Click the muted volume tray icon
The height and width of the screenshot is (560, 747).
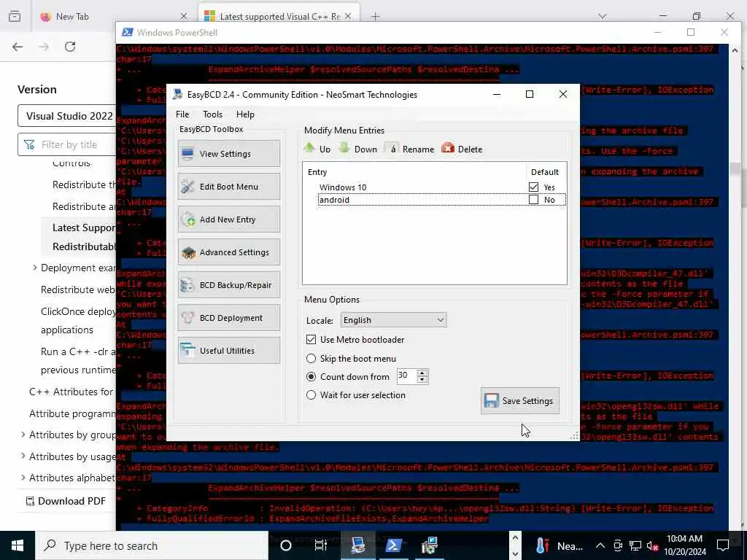point(653,545)
